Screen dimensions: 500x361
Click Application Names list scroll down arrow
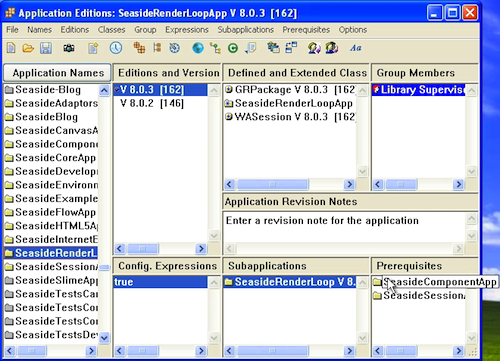coord(104,338)
